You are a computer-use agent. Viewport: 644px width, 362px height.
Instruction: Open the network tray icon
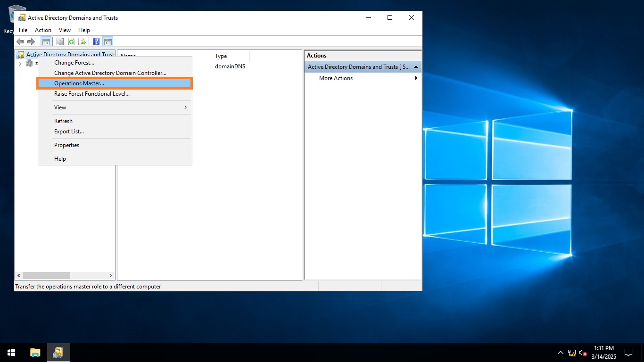(x=572, y=353)
